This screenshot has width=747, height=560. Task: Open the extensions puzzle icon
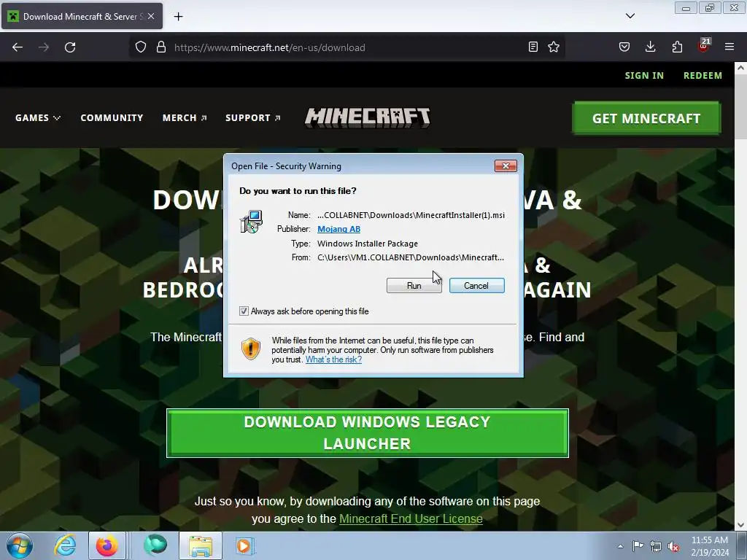pos(677,47)
